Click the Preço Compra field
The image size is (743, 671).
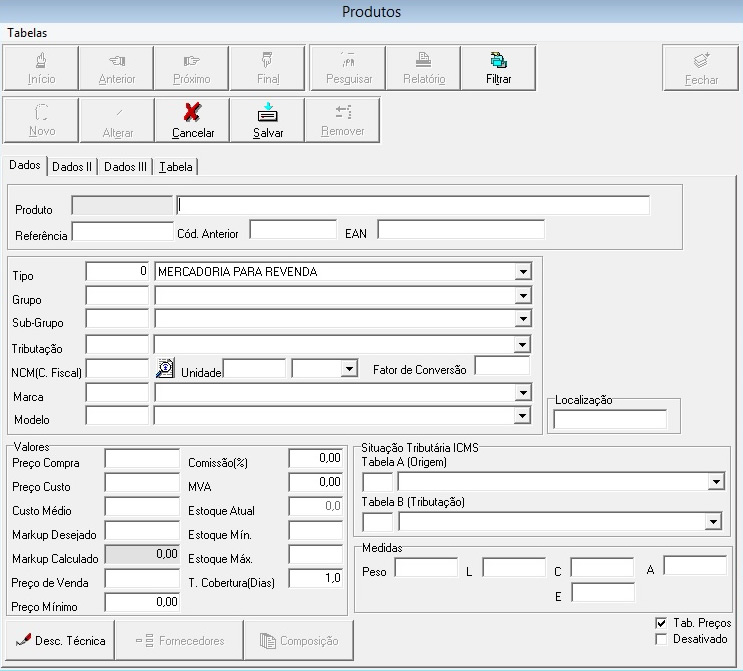[x=142, y=458]
